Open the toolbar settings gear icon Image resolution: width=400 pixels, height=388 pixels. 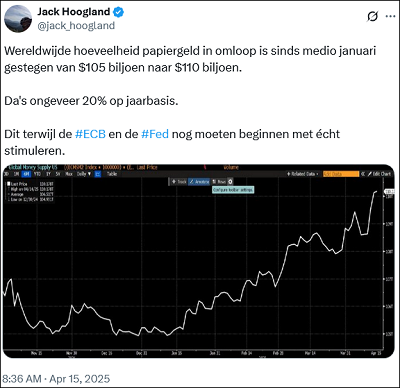[x=230, y=182]
